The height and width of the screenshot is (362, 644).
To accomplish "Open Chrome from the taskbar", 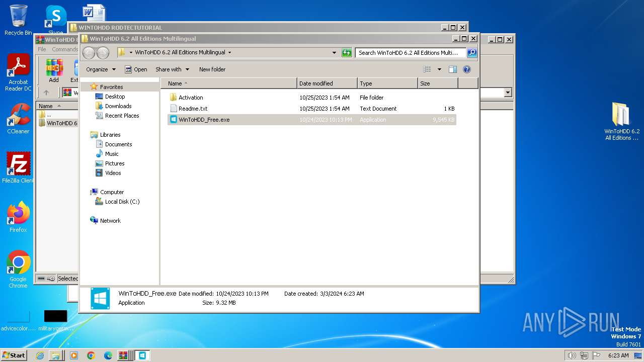I will [91, 355].
